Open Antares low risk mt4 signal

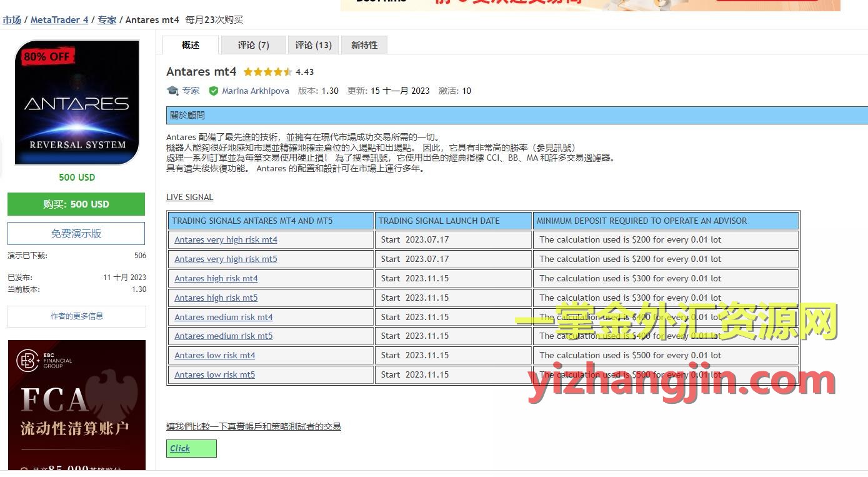coord(215,356)
